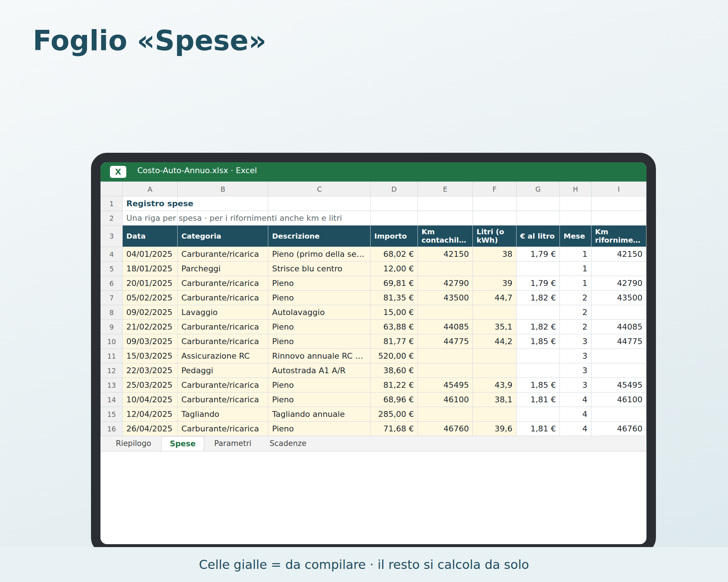Select column D header

point(394,189)
